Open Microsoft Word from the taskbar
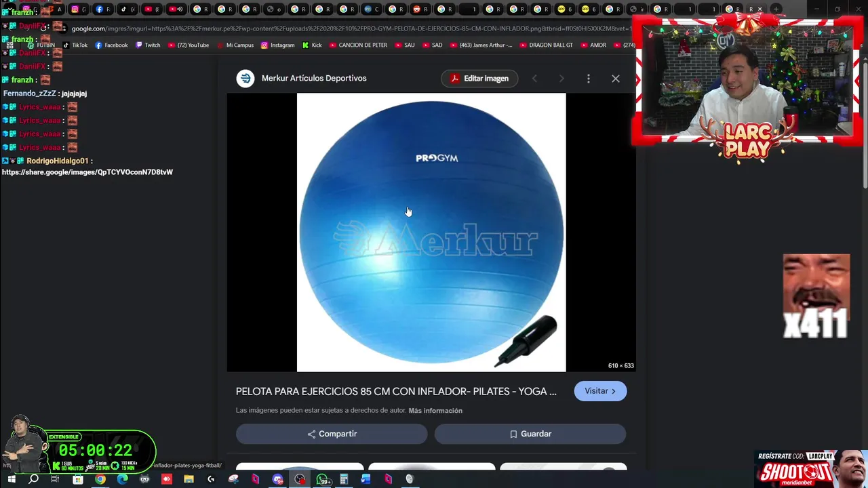 point(366,479)
